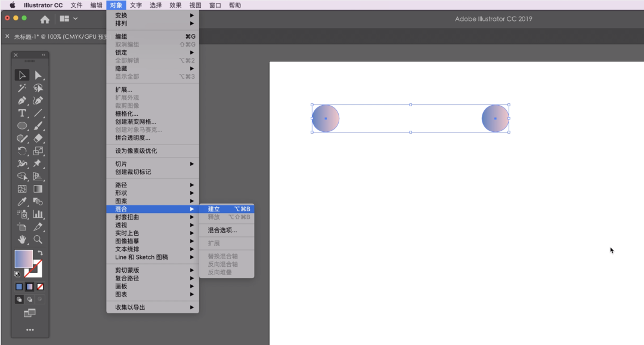Select the Eyedropper tool
The image size is (644, 345).
(x=22, y=202)
